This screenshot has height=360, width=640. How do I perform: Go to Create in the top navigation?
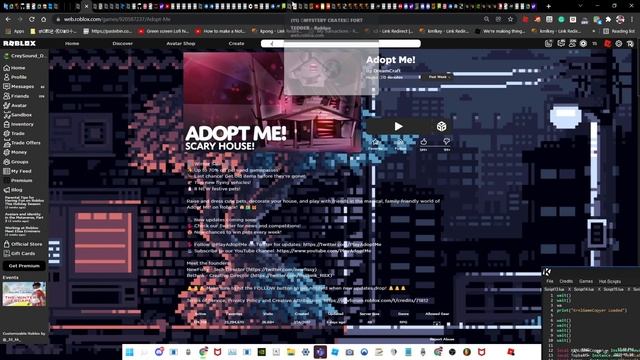click(236, 43)
